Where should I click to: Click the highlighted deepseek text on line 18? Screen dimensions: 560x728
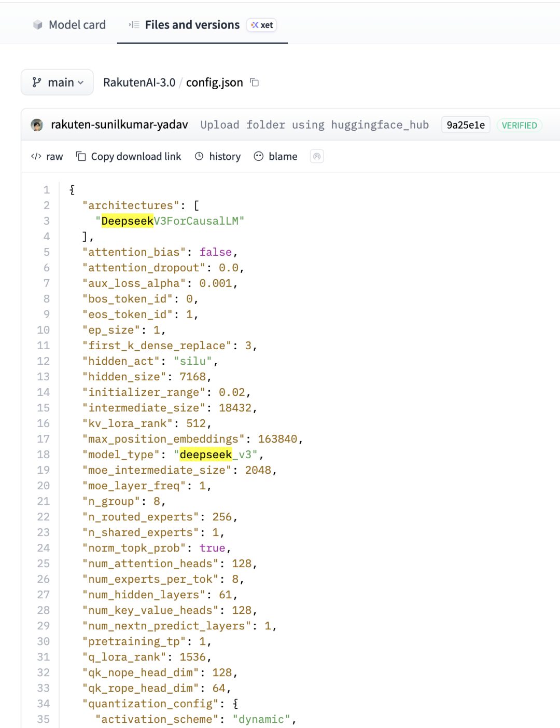click(206, 455)
